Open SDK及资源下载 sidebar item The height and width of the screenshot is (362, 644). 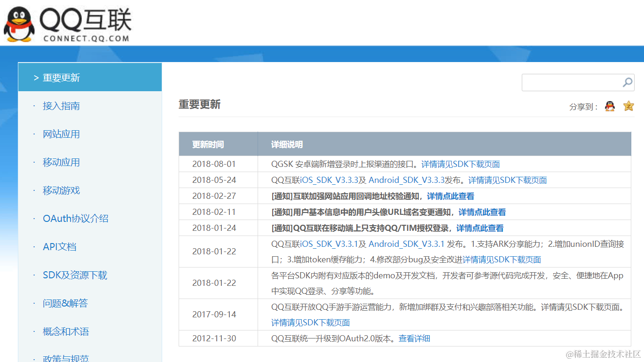click(75, 275)
